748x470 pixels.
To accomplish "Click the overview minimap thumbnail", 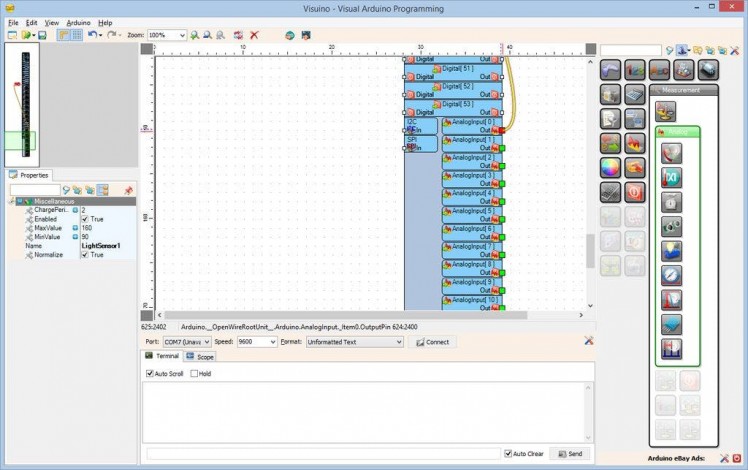I will click(x=22, y=104).
